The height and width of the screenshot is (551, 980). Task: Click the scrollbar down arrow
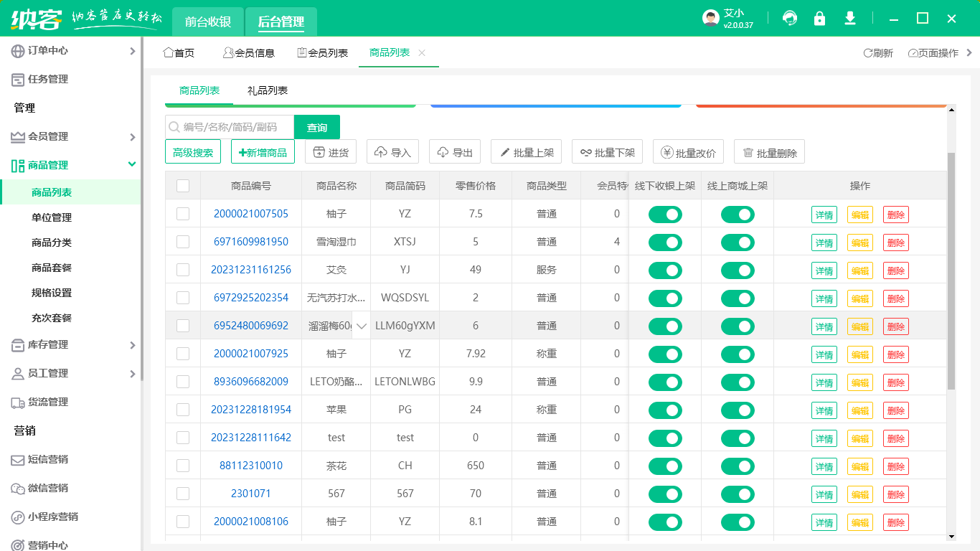951,537
